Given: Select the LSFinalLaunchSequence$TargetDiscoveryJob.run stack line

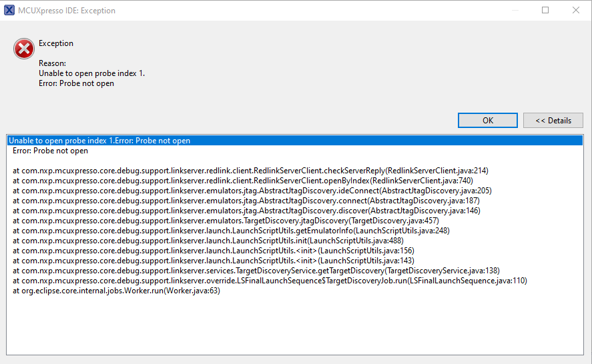Looking at the screenshot, I should tap(270, 280).
